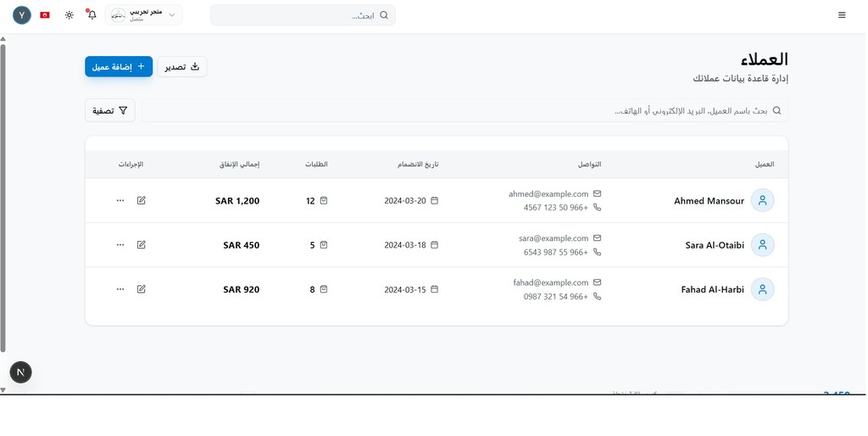Click the تصدير export button

[182, 66]
